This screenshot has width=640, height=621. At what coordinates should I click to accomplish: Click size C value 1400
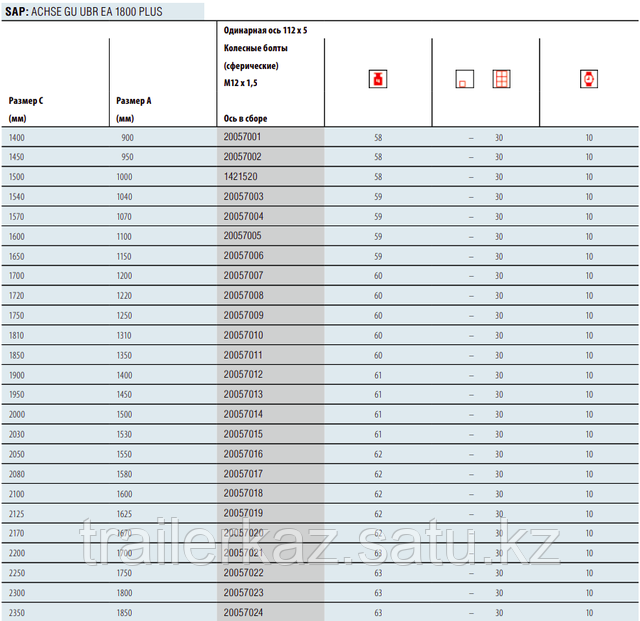(x=17, y=138)
